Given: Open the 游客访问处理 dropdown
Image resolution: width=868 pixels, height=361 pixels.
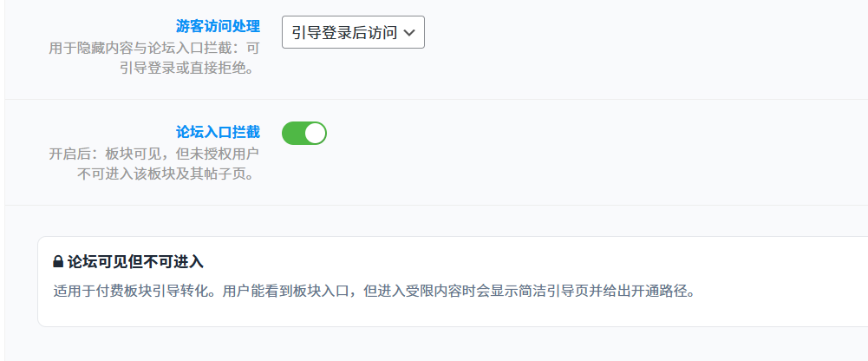Looking at the screenshot, I should pos(353,33).
